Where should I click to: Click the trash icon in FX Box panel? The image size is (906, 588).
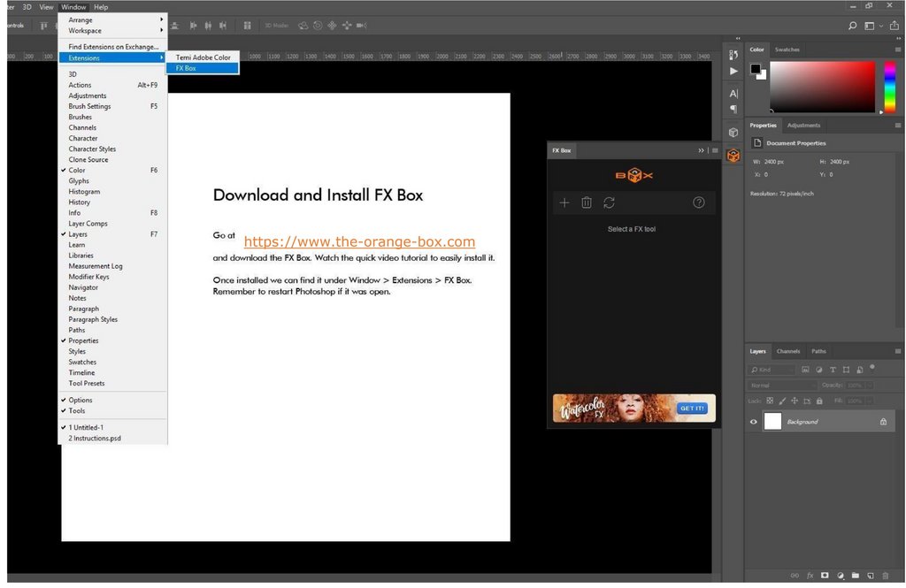click(587, 203)
